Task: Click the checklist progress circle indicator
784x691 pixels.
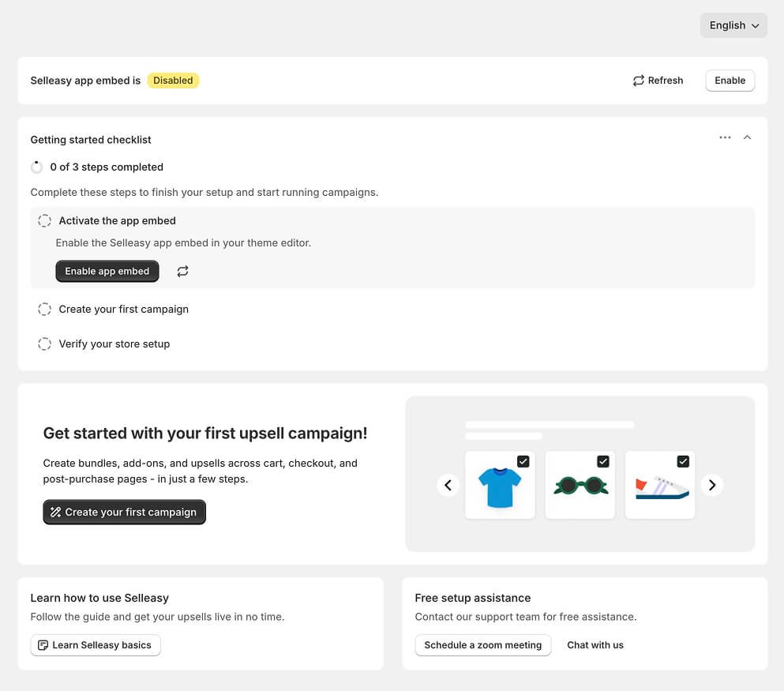Action: click(x=36, y=167)
